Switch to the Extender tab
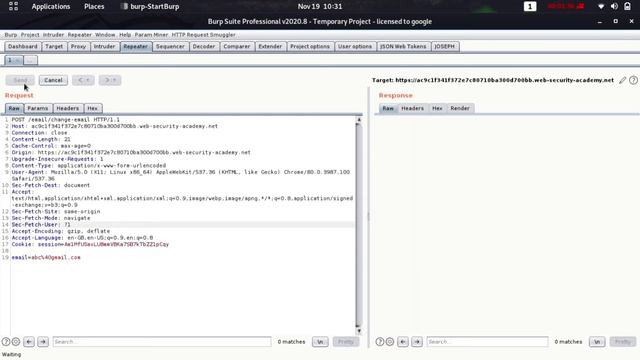The height and width of the screenshot is (360, 640). (x=270, y=47)
